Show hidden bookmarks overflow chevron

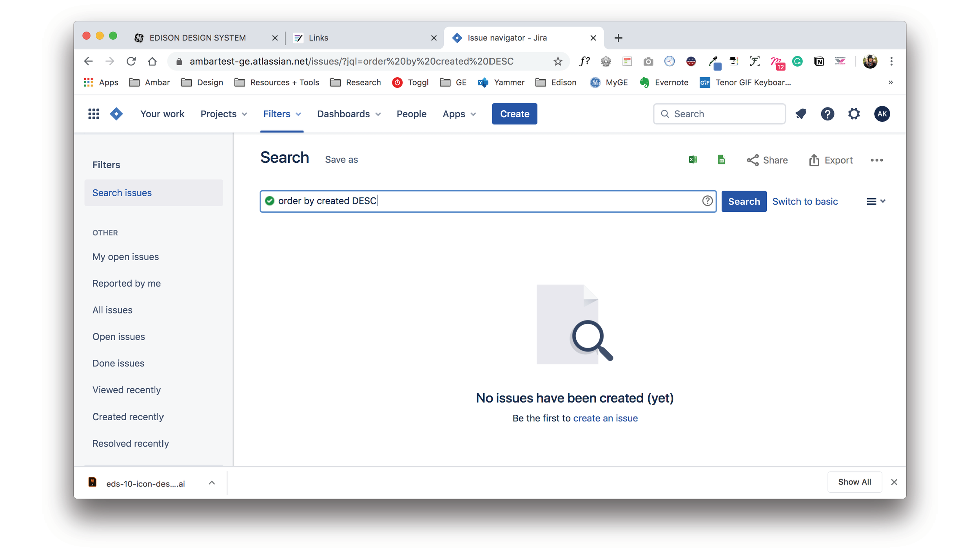891,82
